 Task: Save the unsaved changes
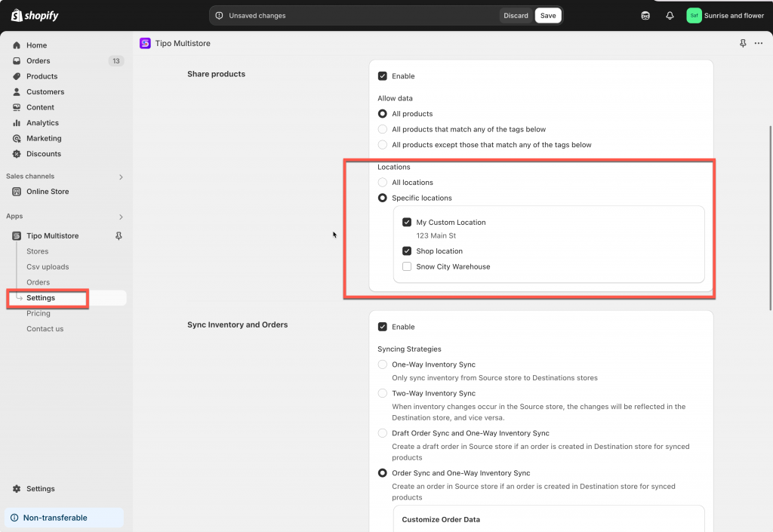pyautogui.click(x=548, y=16)
